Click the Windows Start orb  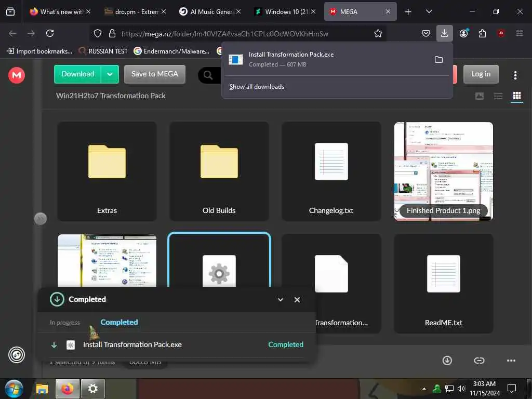[x=14, y=389]
